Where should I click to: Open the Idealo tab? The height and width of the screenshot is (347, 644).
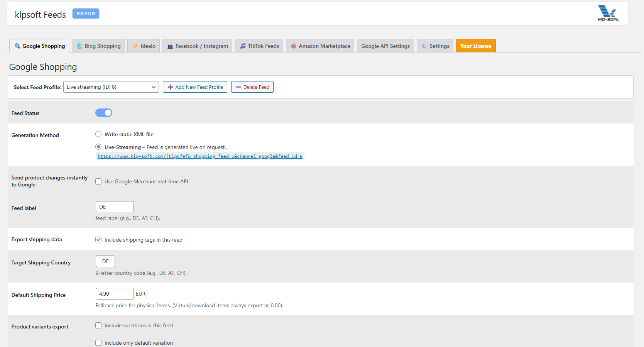pos(144,46)
